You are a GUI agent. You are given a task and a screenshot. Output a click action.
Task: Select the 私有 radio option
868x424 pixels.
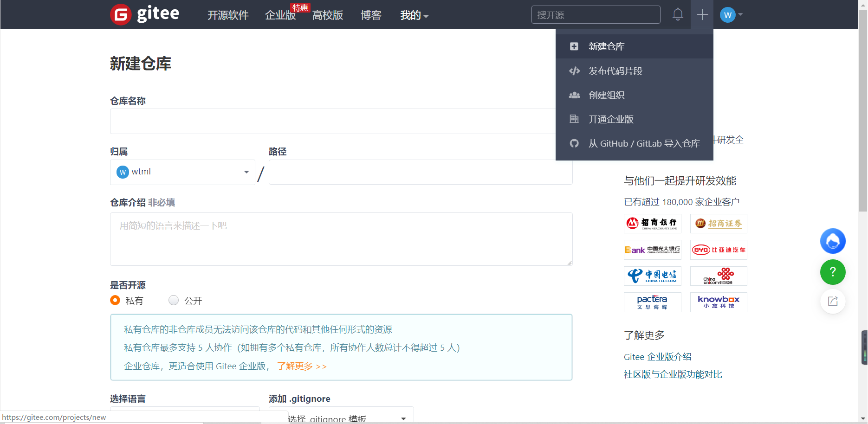[x=115, y=300]
